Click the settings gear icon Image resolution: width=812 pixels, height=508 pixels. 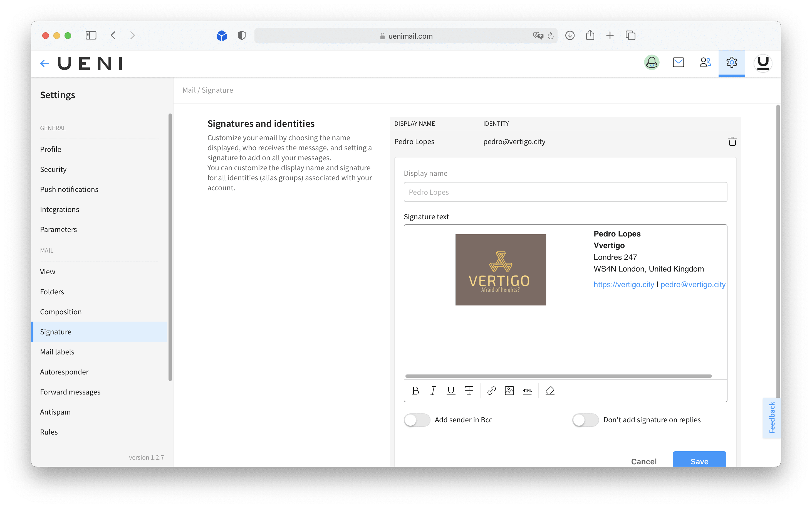pyautogui.click(x=731, y=63)
